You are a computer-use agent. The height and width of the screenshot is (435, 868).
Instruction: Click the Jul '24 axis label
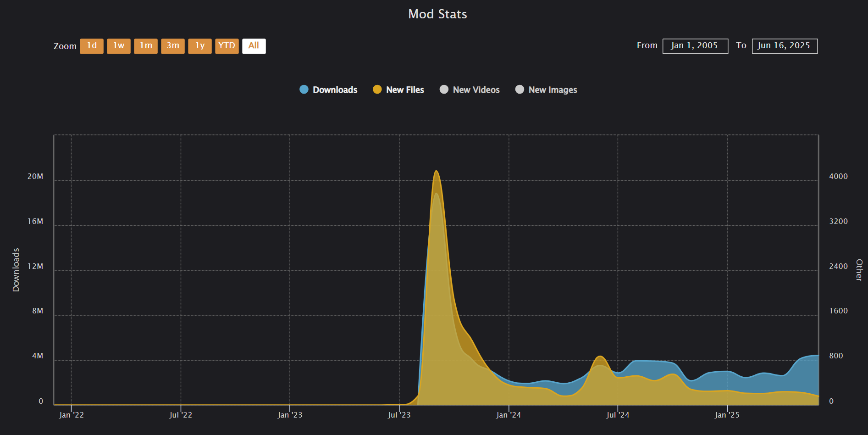point(618,415)
